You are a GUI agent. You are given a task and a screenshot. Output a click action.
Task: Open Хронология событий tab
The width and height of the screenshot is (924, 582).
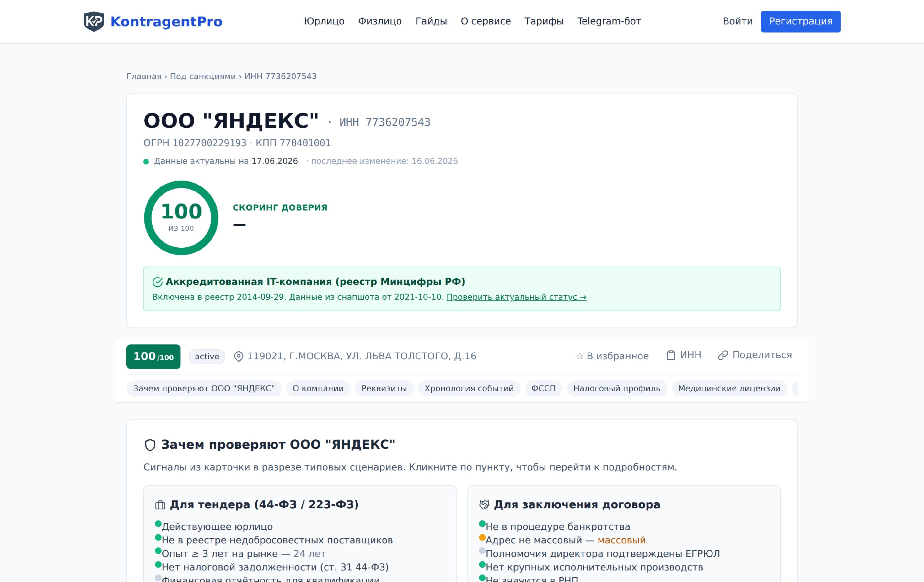[x=469, y=388]
